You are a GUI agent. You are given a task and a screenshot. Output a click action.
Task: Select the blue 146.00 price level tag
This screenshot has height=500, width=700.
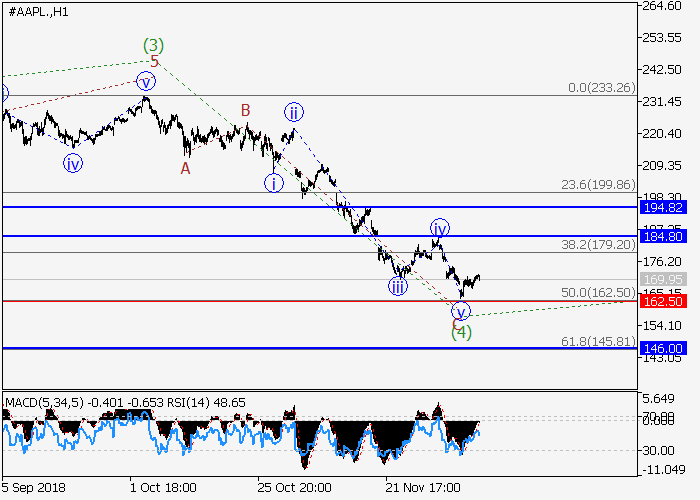click(x=660, y=349)
